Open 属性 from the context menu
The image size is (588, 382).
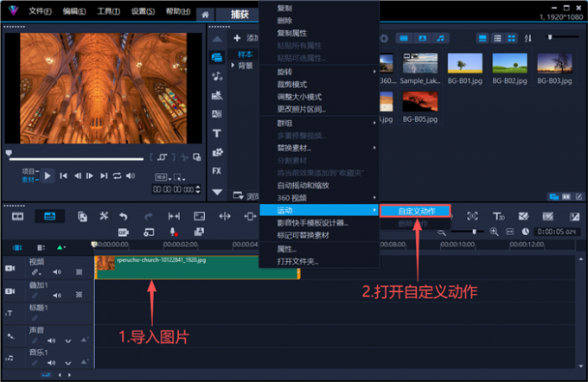pos(286,249)
